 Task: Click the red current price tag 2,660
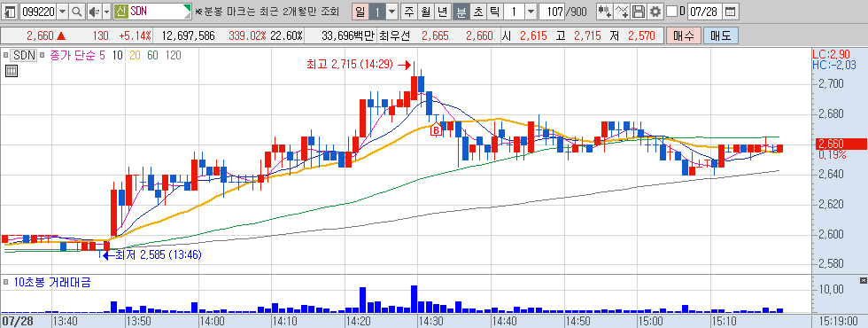(841, 144)
